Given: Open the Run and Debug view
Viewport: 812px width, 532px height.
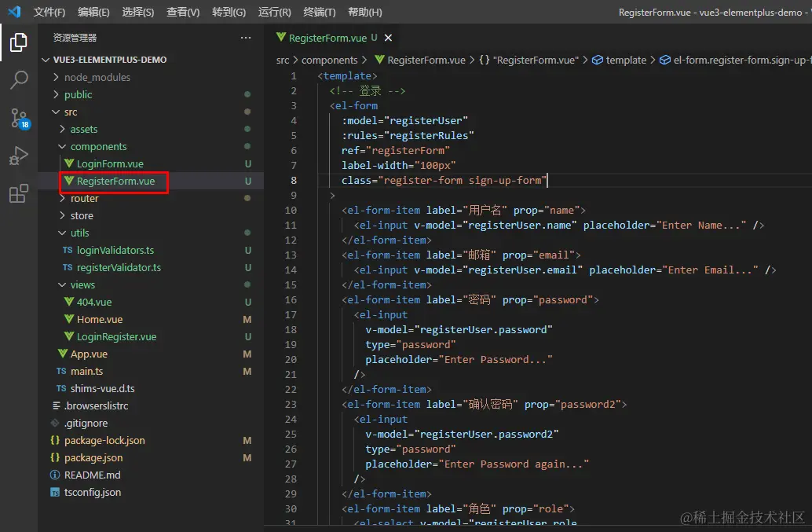Looking at the screenshot, I should coord(19,156).
